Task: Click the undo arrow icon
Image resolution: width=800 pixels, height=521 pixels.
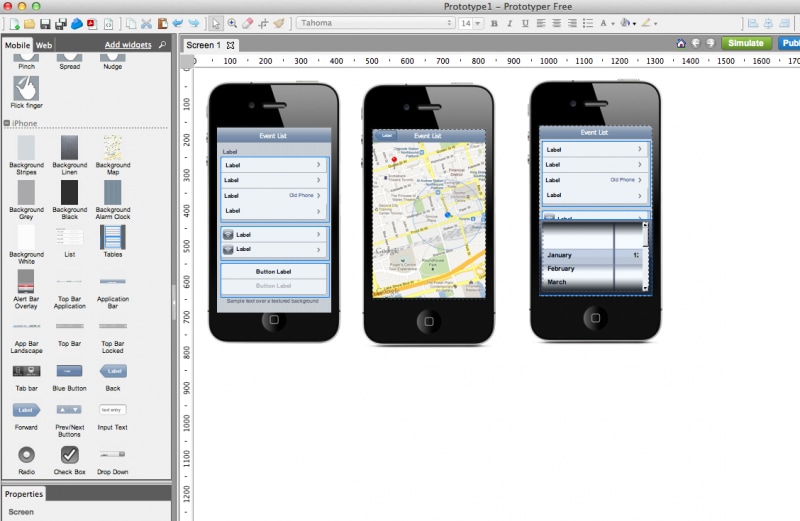Action: (178, 23)
